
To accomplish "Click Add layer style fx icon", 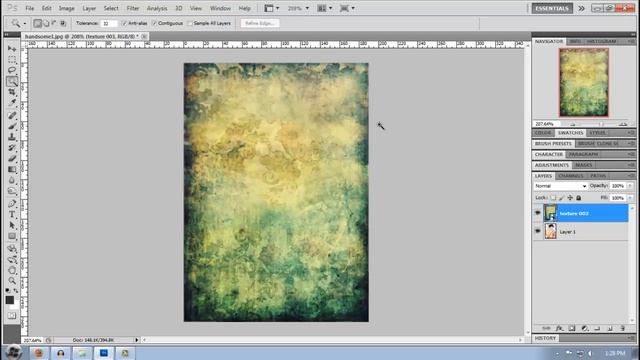I will click(x=559, y=329).
